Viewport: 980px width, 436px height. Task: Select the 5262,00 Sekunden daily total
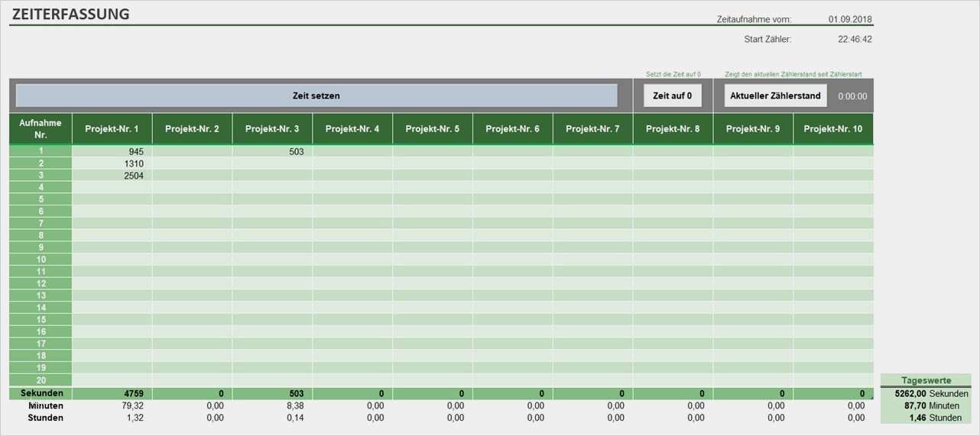910,393
